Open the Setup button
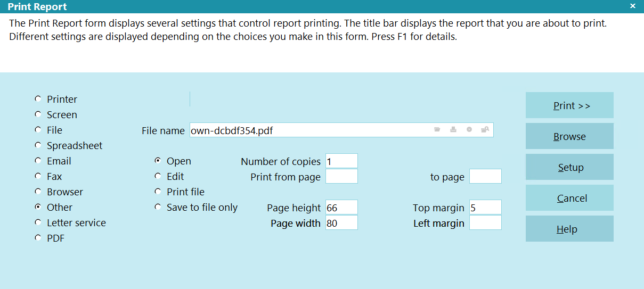This screenshot has width=644, height=289. pyautogui.click(x=569, y=167)
